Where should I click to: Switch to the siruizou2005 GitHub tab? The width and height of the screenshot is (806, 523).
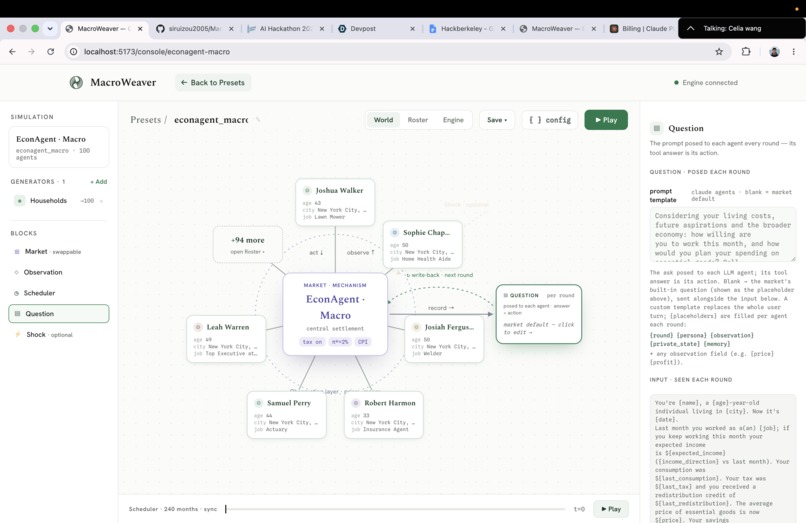[x=195, y=29]
